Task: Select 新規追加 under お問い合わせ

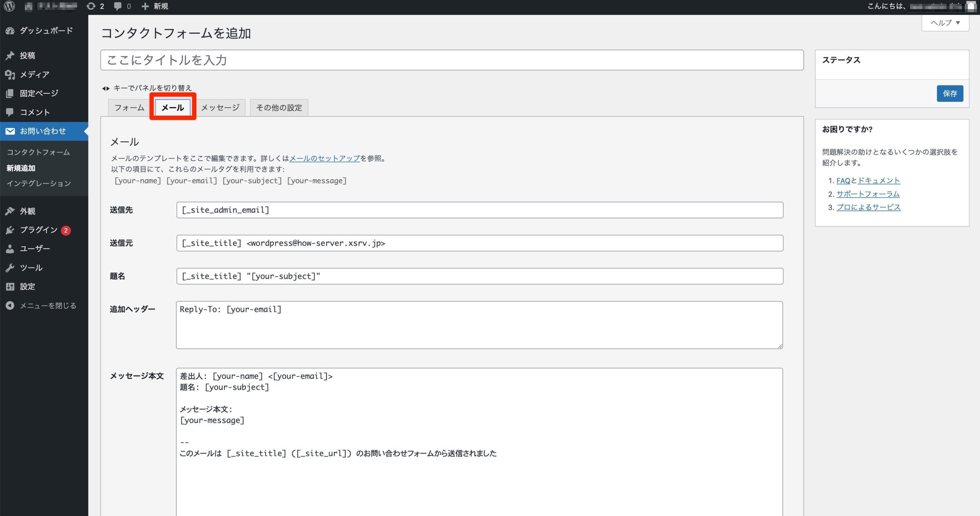Action: (x=21, y=168)
